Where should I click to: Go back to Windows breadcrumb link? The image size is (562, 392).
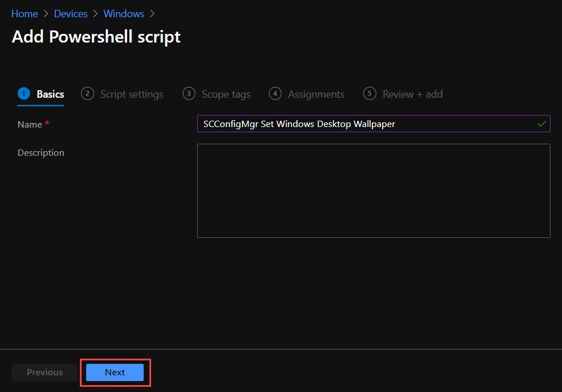coord(124,14)
